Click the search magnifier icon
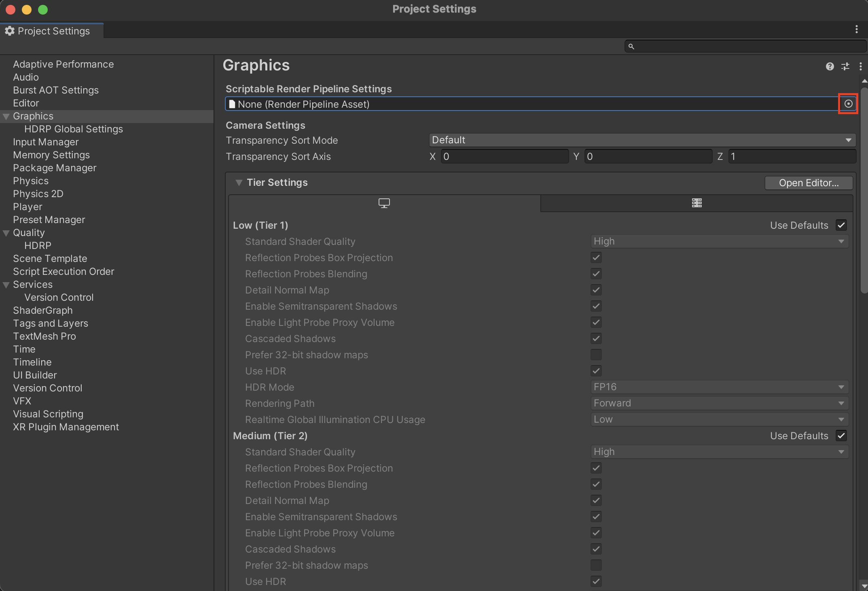This screenshot has height=591, width=868. 631,47
